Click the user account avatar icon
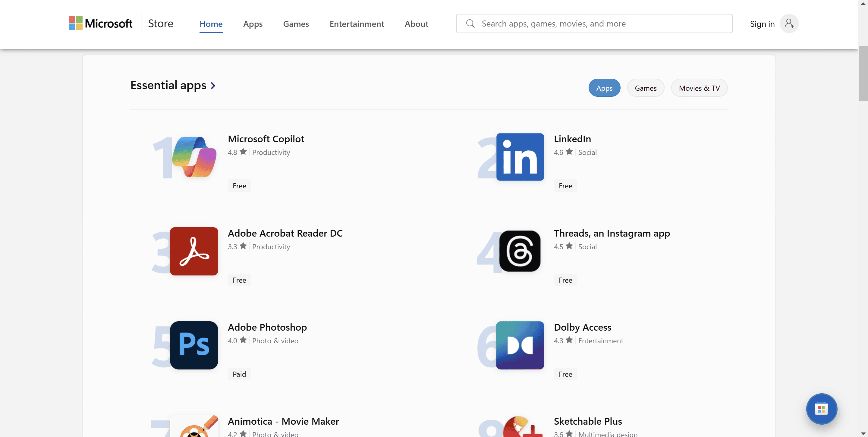The width and height of the screenshot is (868, 437). point(789,23)
